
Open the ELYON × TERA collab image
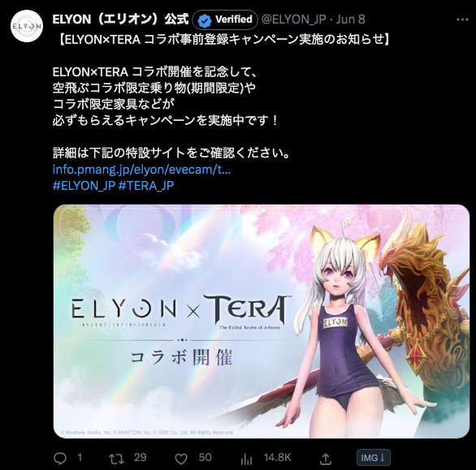tap(262, 321)
